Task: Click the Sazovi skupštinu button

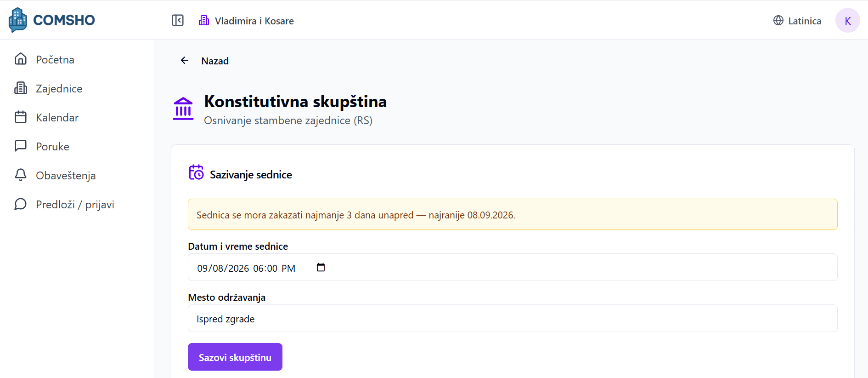Action: pos(235,357)
